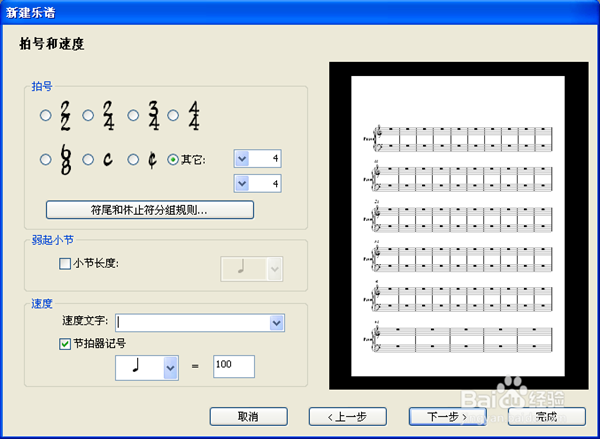This screenshot has width=600, height=439.
Task: Click the 取消 cancel button
Action: tap(249, 416)
